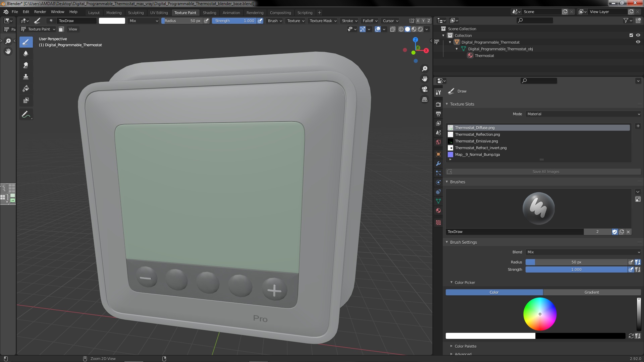Toggle camera view in the viewport

(x=425, y=89)
